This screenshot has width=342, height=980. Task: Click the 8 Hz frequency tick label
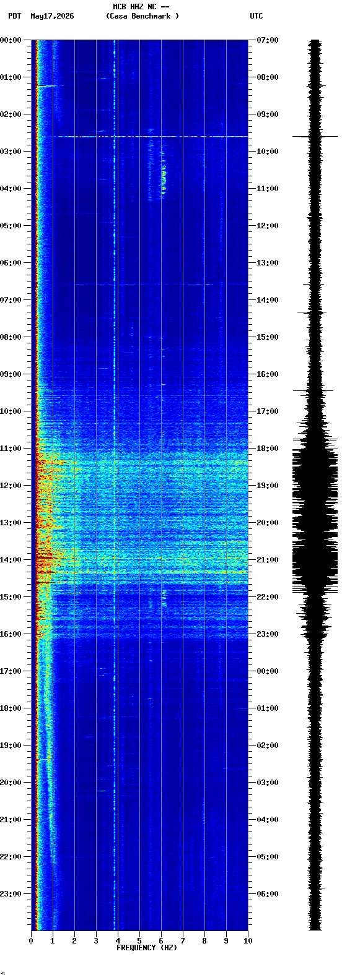[x=204, y=941]
